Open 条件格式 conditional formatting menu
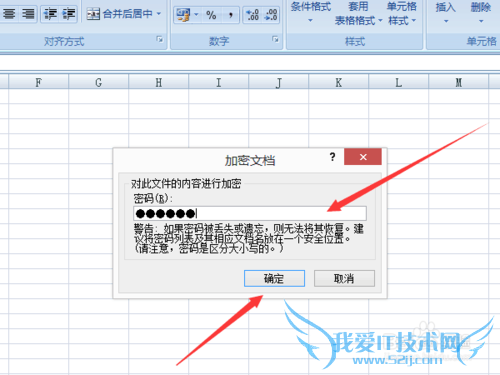The image size is (500, 375). (x=311, y=13)
